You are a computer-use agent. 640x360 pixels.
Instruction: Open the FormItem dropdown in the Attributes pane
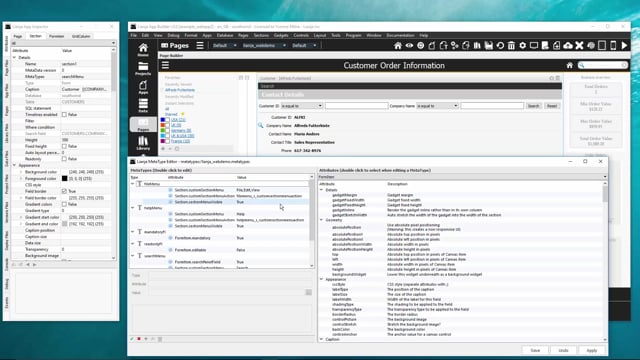coord(462,177)
